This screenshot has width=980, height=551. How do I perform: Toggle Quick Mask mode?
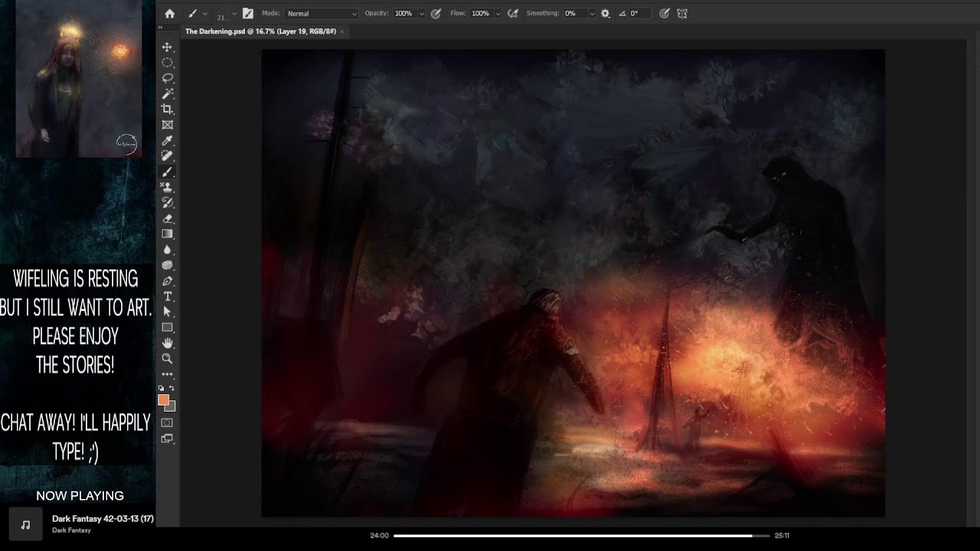[x=167, y=422]
